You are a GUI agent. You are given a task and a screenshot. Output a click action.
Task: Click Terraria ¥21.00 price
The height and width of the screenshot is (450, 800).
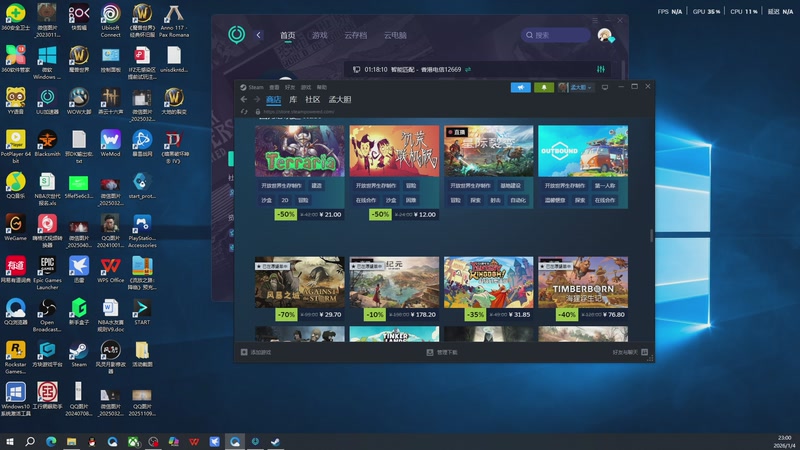tap(330, 215)
